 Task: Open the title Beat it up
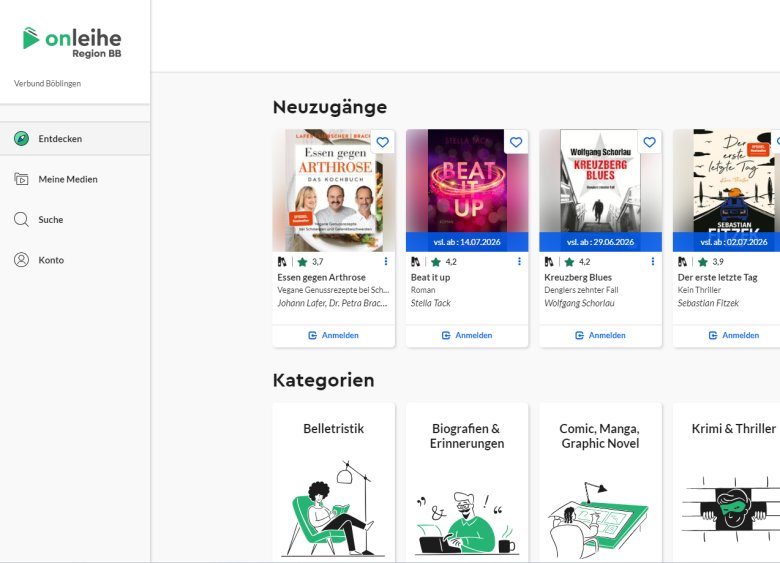(430, 278)
